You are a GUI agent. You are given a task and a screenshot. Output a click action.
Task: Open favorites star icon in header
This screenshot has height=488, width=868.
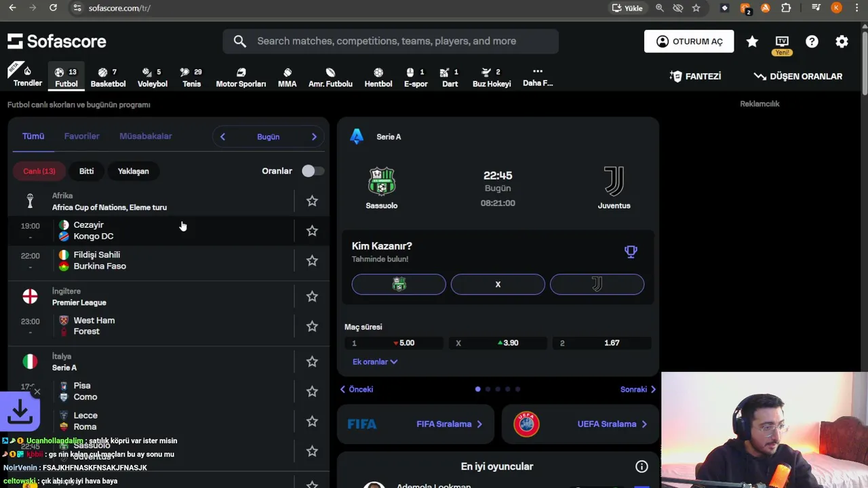pos(752,41)
